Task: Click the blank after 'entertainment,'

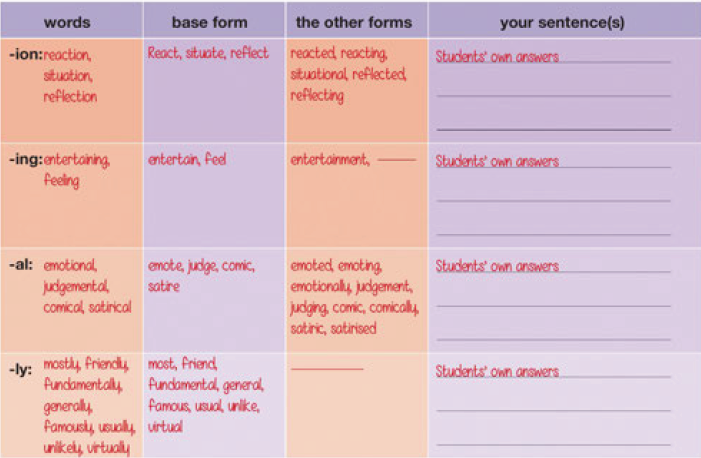Action: [397, 159]
